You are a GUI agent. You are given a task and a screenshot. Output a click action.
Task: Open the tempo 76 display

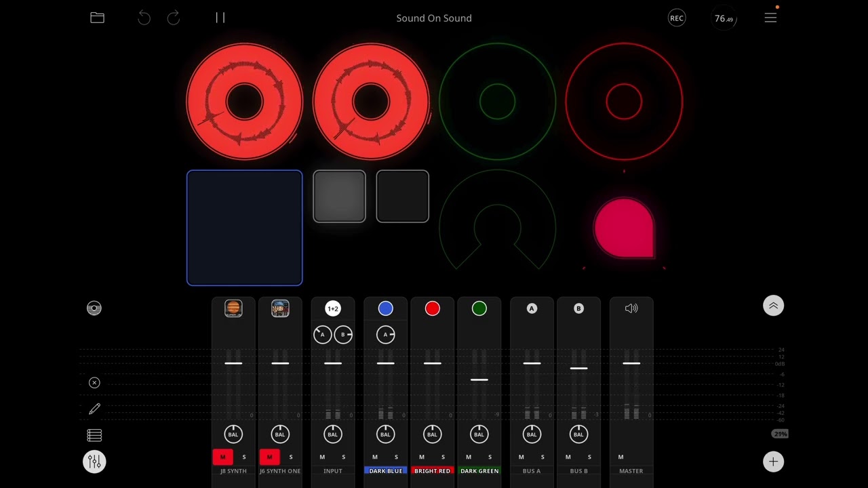[x=724, y=18]
